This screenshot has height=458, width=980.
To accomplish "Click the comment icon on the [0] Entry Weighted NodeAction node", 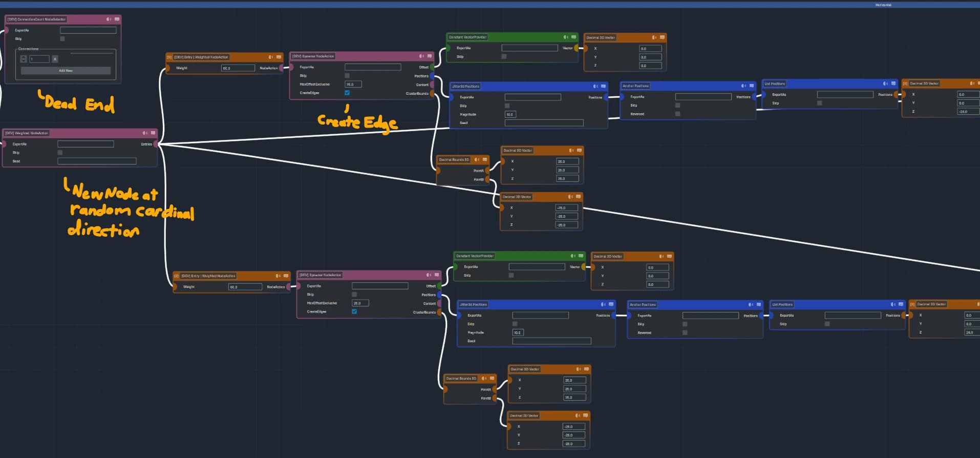I will 279,57.
